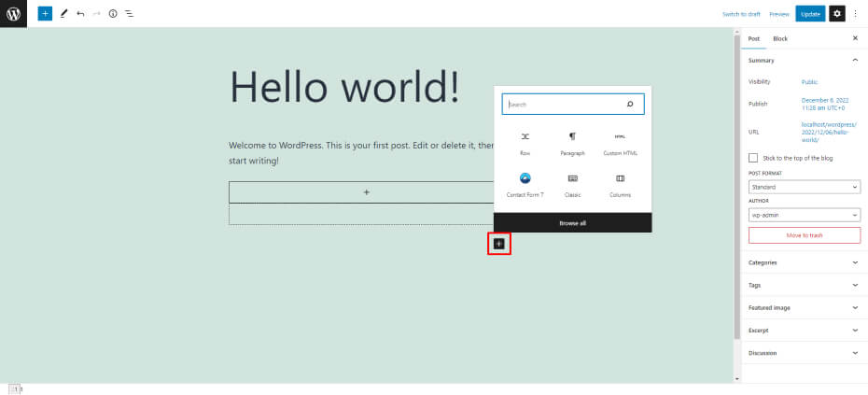The image size is (868, 395).
Task: Select the Tools pencil icon
Action: point(64,14)
